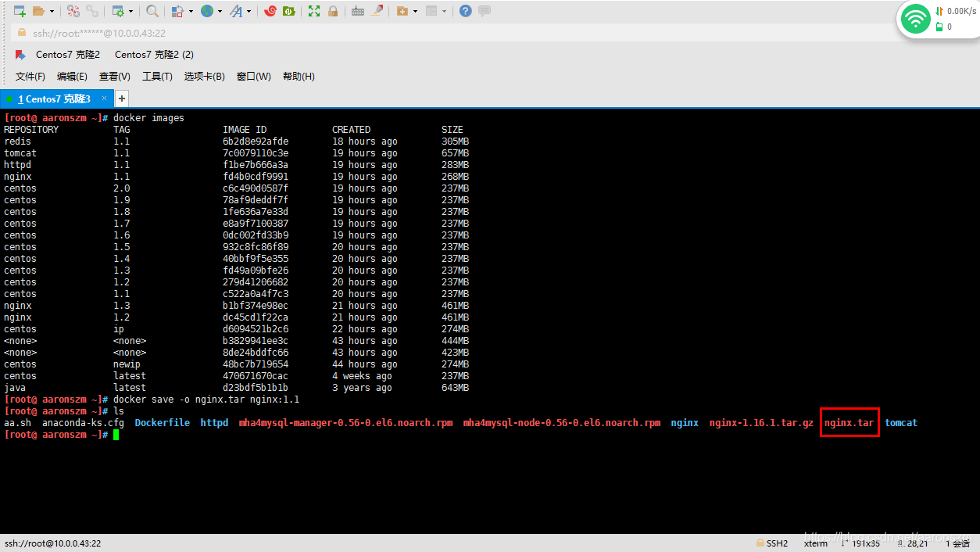The image size is (980, 552).
Task: Click the redis repository row
Action: pos(237,142)
